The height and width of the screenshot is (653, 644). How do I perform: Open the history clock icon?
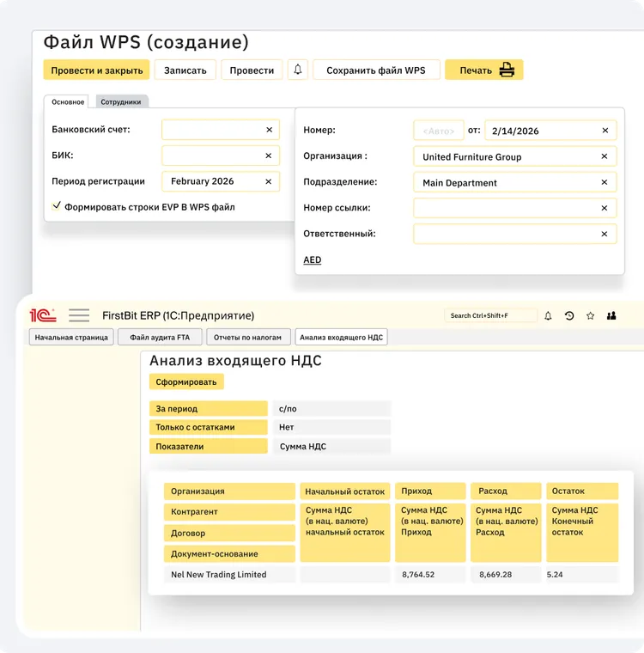point(569,315)
